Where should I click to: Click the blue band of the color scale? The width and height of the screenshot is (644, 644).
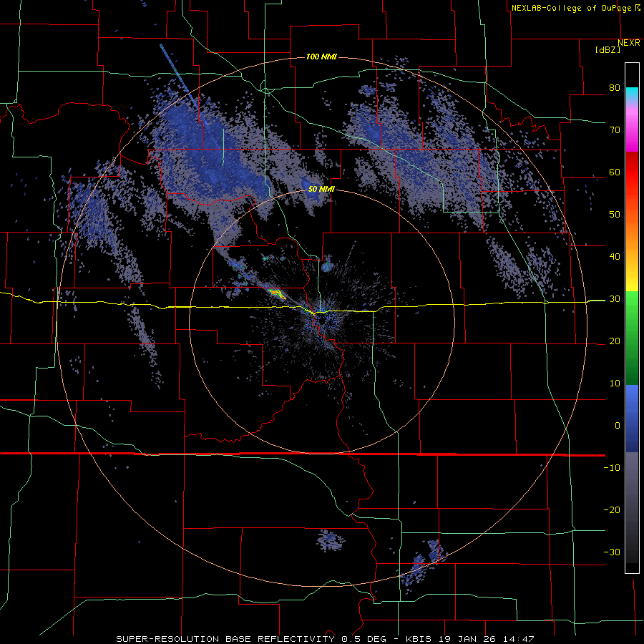(632, 419)
